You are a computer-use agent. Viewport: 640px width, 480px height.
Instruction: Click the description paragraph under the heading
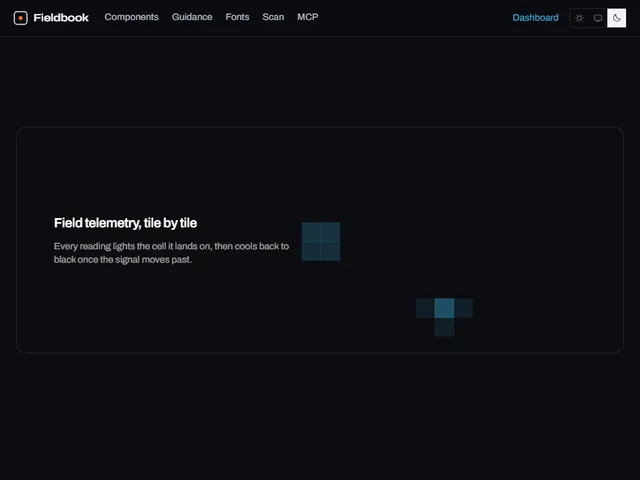coord(171,253)
